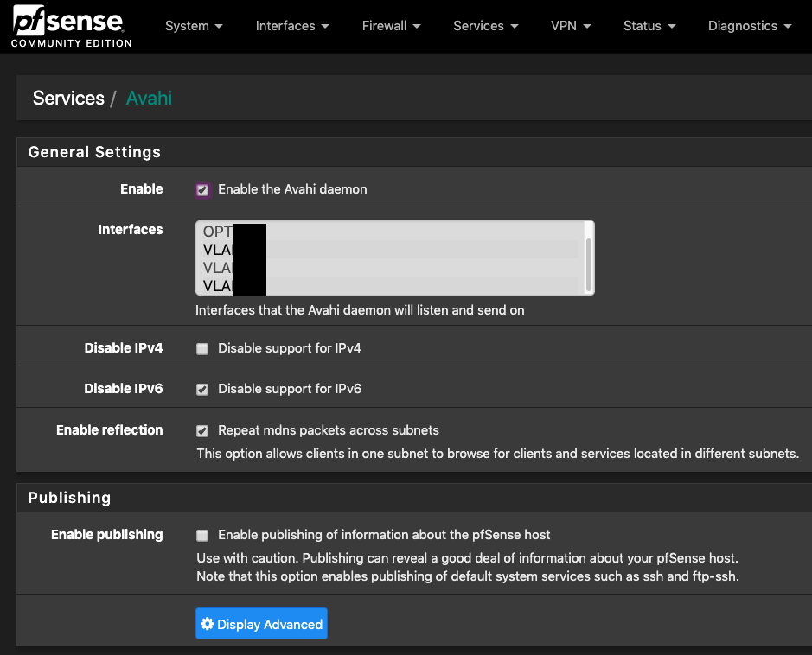Click the pfSense Community Edition logo
The image size is (812, 655).
[x=71, y=27]
